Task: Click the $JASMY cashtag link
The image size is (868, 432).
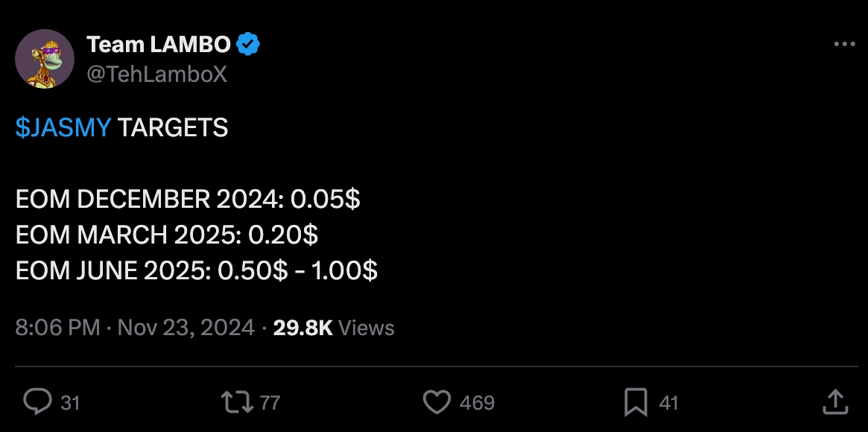Action: (x=63, y=128)
